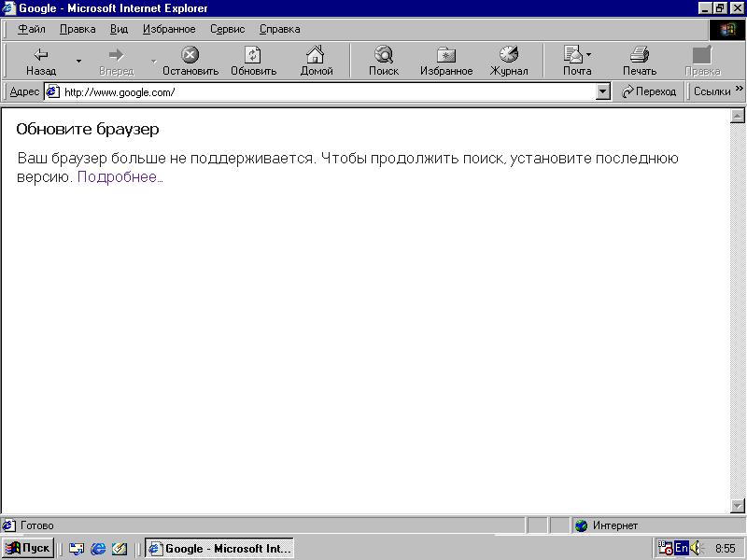
Task: Open the volume control from the tray speaker
Action: (695, 548)
